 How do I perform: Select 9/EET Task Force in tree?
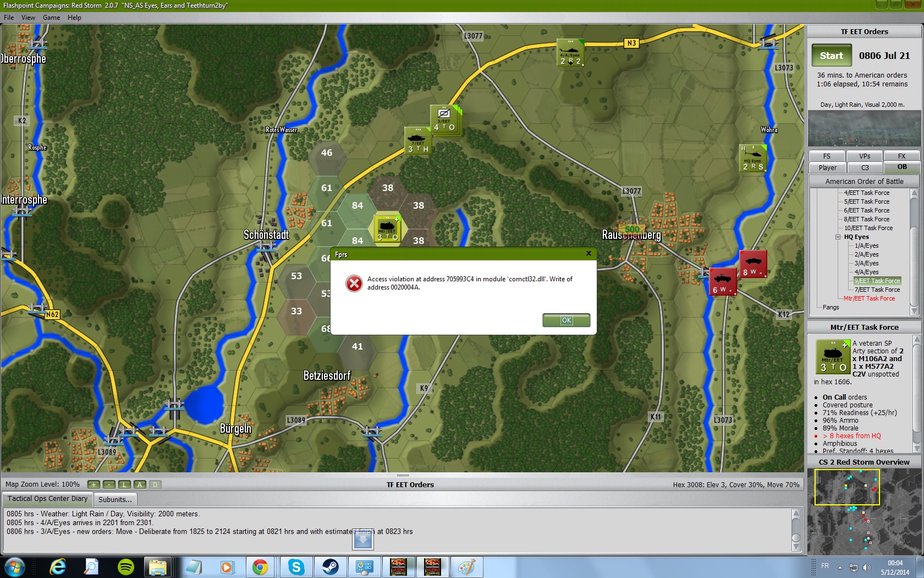point(877,281)
